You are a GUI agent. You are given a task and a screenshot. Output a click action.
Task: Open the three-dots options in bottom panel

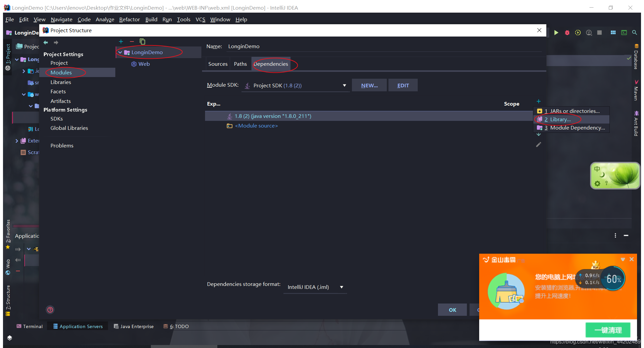pyautogui.click(x=615, y=235)
